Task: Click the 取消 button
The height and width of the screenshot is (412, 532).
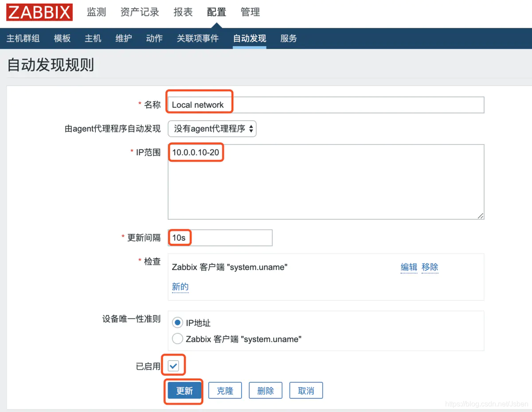Action: pyautogui.click(x=306, y=391)
